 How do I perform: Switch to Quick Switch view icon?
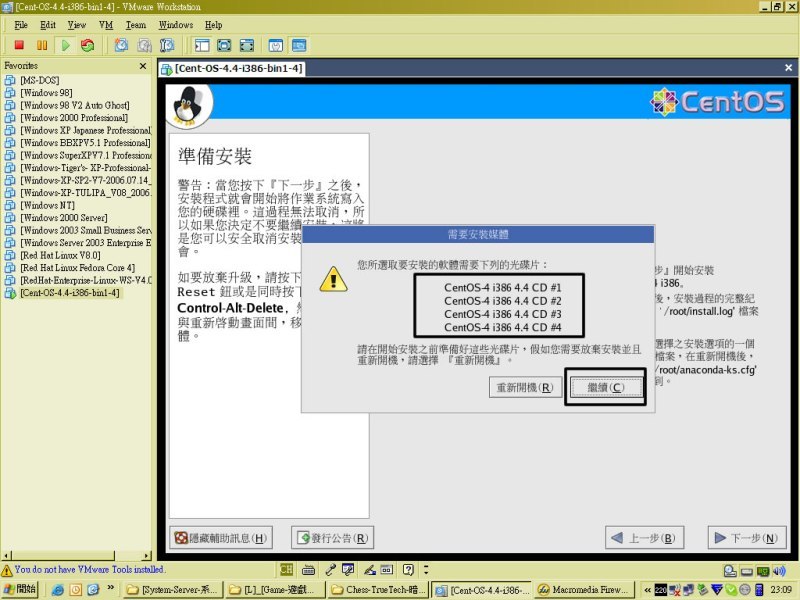[224, 45]
